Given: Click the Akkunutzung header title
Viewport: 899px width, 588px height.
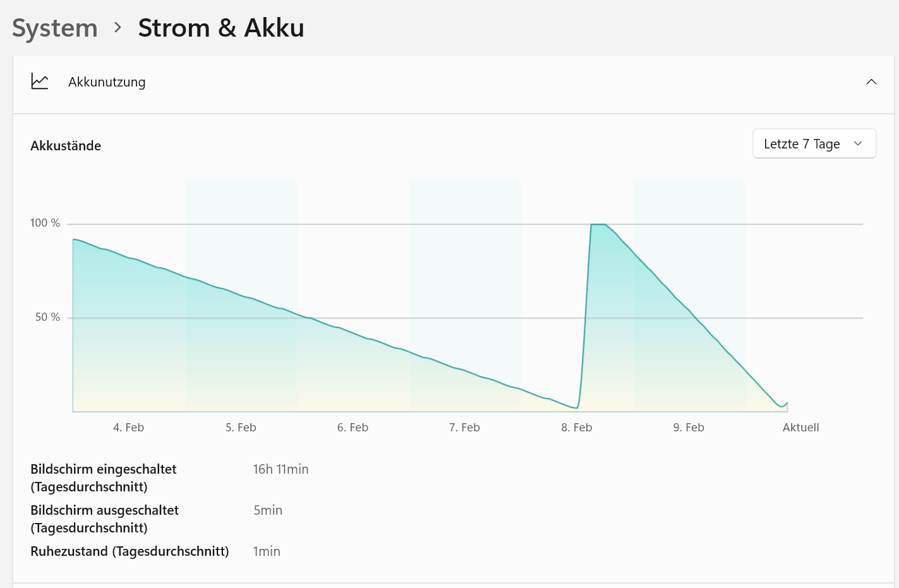Looking at the screenshot, I should click(107, 82).
